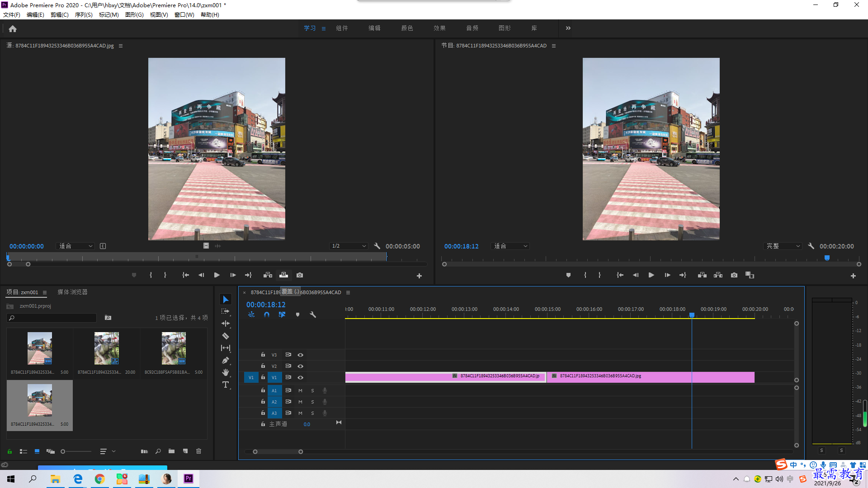The height and width of the screenshot is (488, 868).
Task: Open program monitor settings wrench
Action: 811,246
